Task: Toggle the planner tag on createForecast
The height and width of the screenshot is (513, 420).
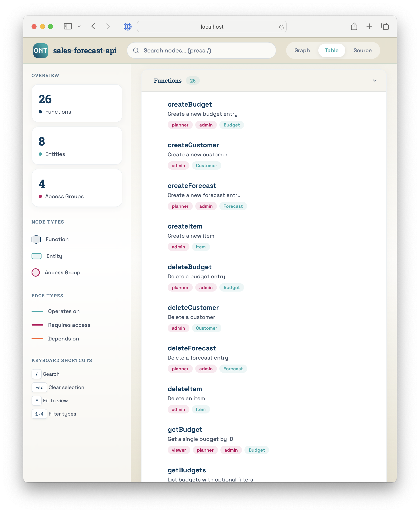Action: click(x=180, y=206)
